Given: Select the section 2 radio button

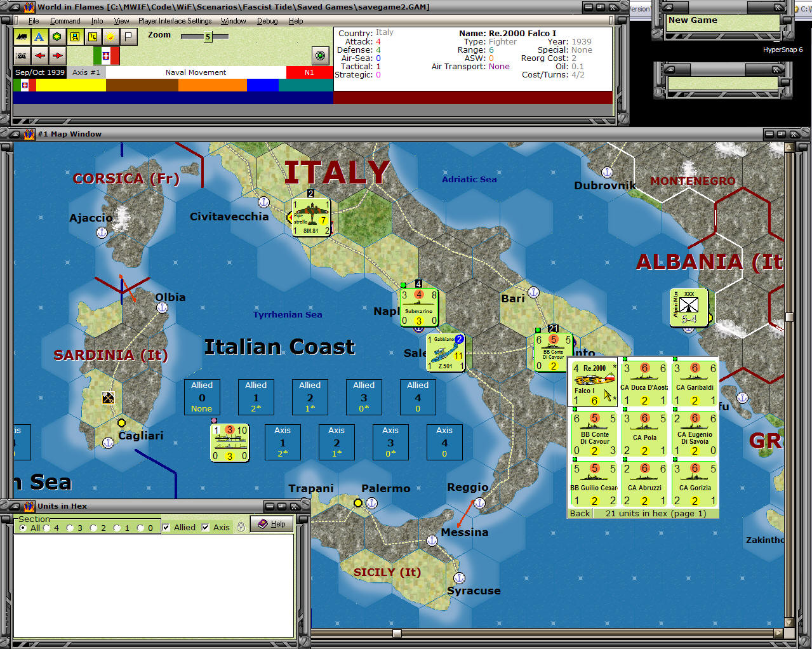Looking at the screenshot, I should click(x=94, y=528).
